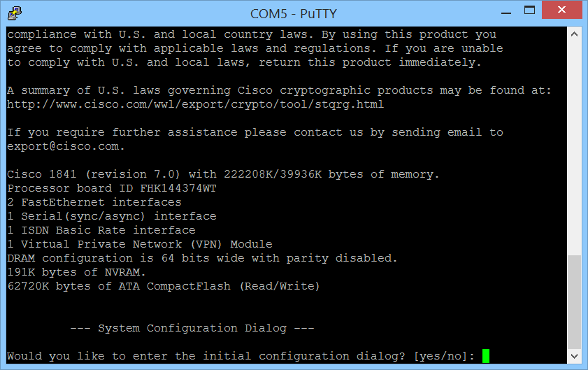Viewport: 588px width, 370px height.
Task: Click the scrollbar track above the thumb
Action: [575, 140]
